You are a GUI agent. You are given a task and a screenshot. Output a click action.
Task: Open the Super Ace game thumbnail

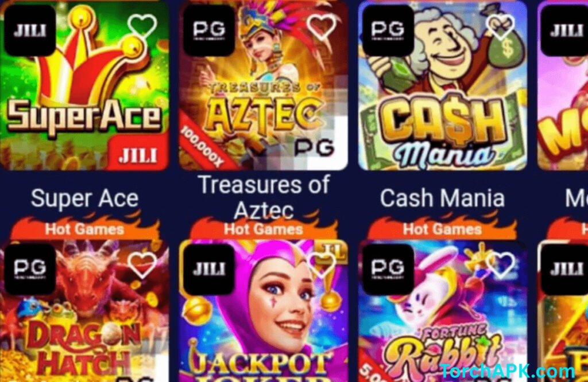[84, 85]
